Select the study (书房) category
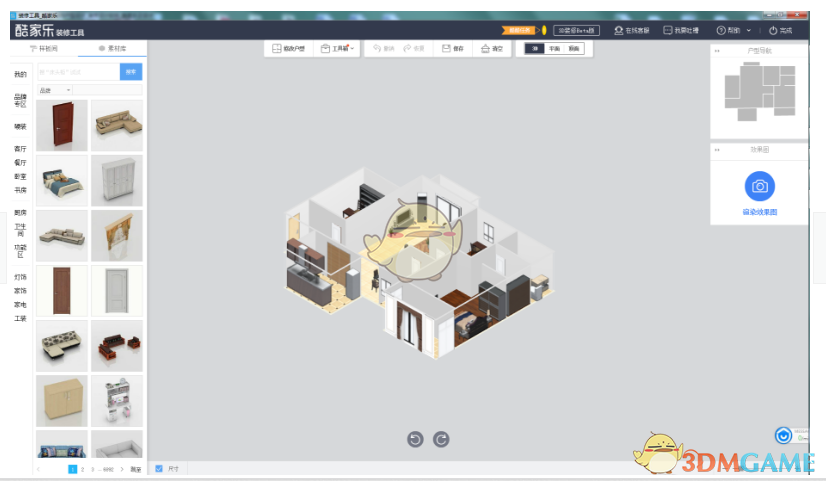This screenshot has width=826, height=481. pos(20,190)
